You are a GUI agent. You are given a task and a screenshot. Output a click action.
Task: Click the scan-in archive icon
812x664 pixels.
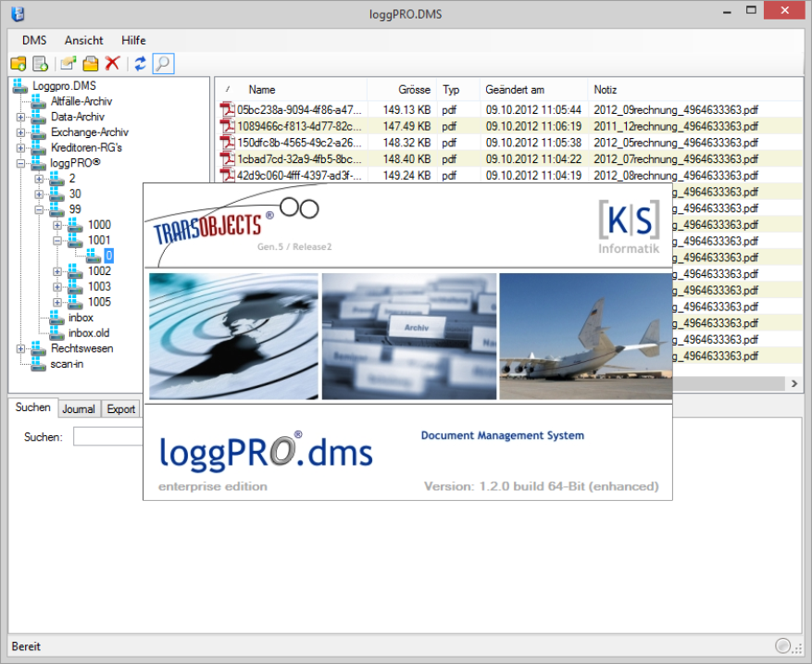[x=38, y=364]
